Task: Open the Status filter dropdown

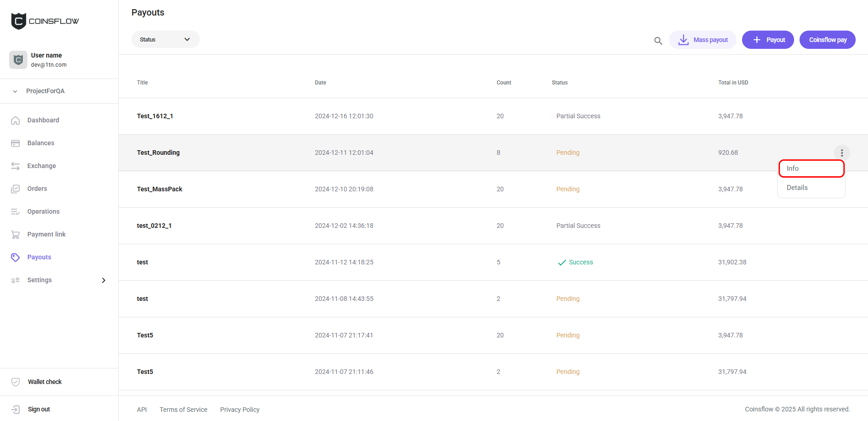Action: 165,40
